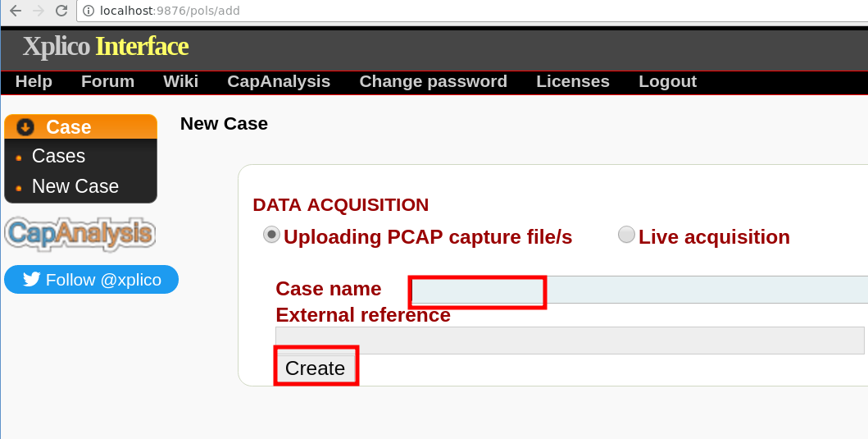868x439 pixels.
Task: Click the localhost:9876/pols/add address bar
Action: (x=472, y=11)
